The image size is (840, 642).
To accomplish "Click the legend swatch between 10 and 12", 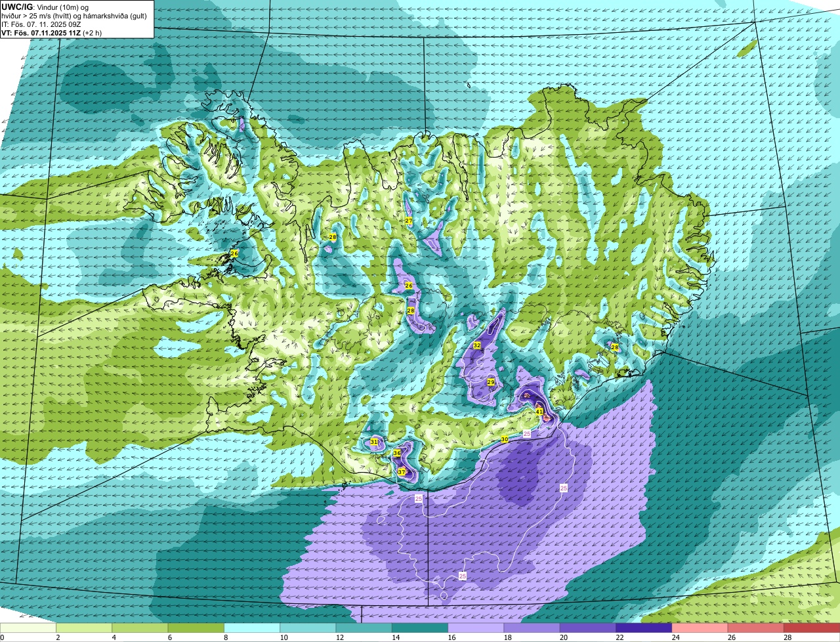I will 308,628.
